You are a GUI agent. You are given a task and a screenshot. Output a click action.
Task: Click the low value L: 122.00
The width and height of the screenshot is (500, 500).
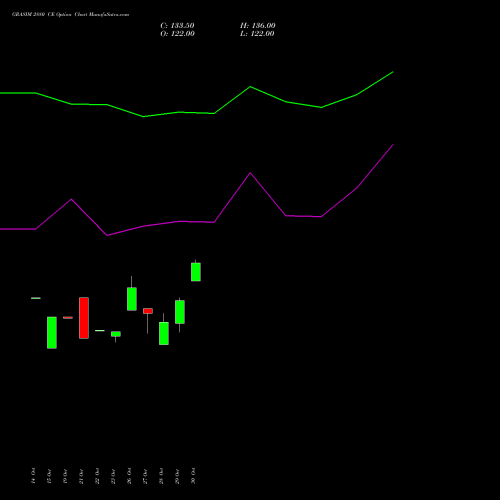pos(257,34)
